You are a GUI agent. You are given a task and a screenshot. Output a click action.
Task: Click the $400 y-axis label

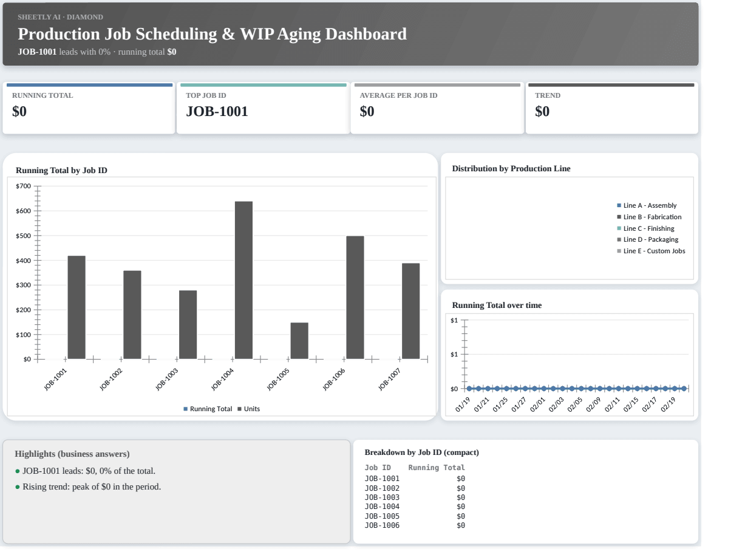[23, 260]
